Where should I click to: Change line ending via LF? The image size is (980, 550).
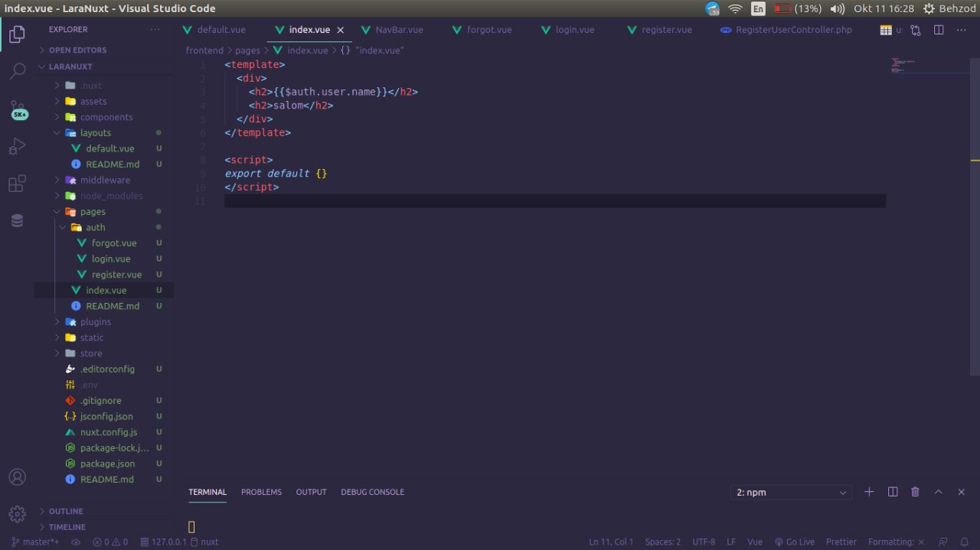click(x=731, y=542)
